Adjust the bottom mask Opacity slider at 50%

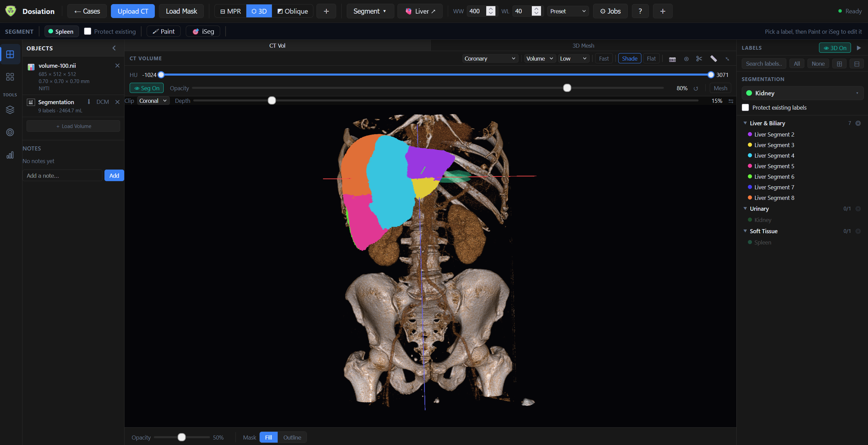(x=182, y=438)
